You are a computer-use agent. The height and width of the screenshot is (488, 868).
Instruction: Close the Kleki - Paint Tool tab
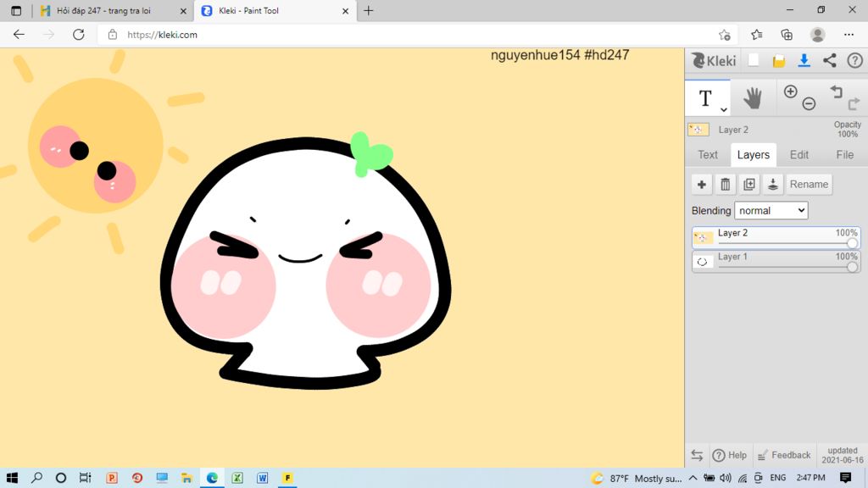coord(346,11)
